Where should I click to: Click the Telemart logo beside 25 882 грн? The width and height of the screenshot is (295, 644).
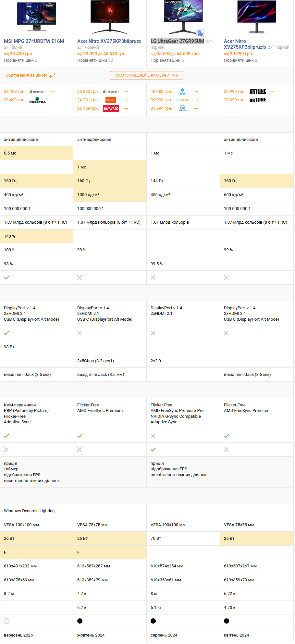111,92
